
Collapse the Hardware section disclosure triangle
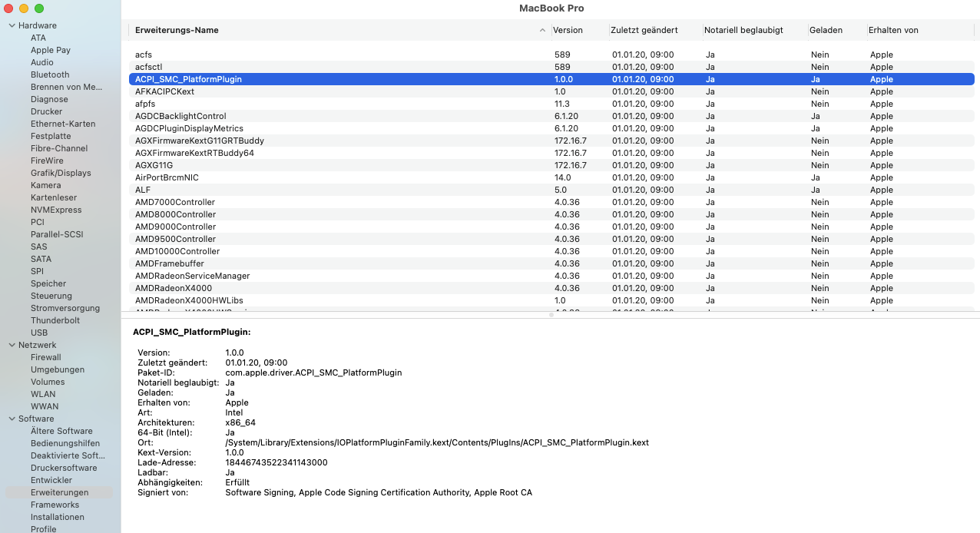tap(12, 25)
